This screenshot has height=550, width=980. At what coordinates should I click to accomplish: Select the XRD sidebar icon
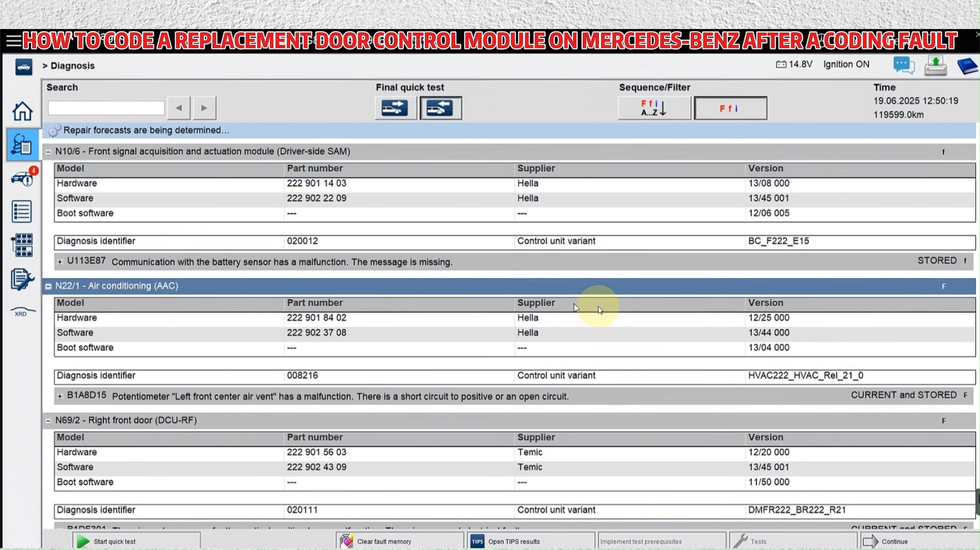pos(22,312)
